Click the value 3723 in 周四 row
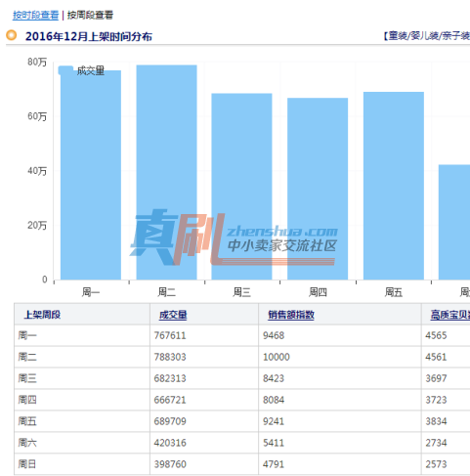The width and height of the screenshot is (470, 476). coord(436,400)
